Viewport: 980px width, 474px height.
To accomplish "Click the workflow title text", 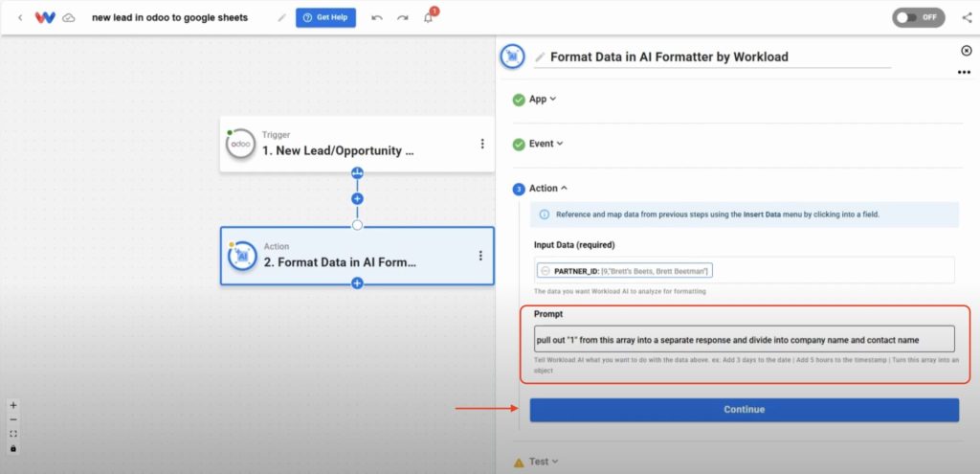I will pyautogui.click(x=170, y=17).
